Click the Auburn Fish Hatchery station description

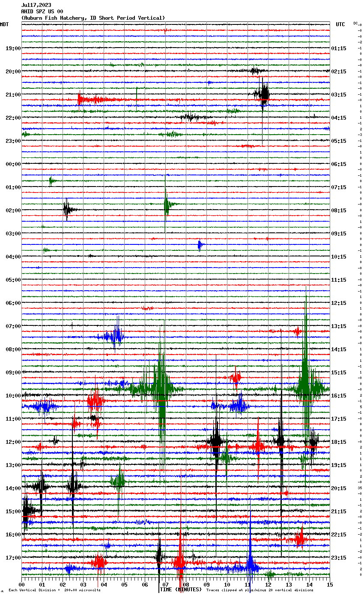click(93, 18)
